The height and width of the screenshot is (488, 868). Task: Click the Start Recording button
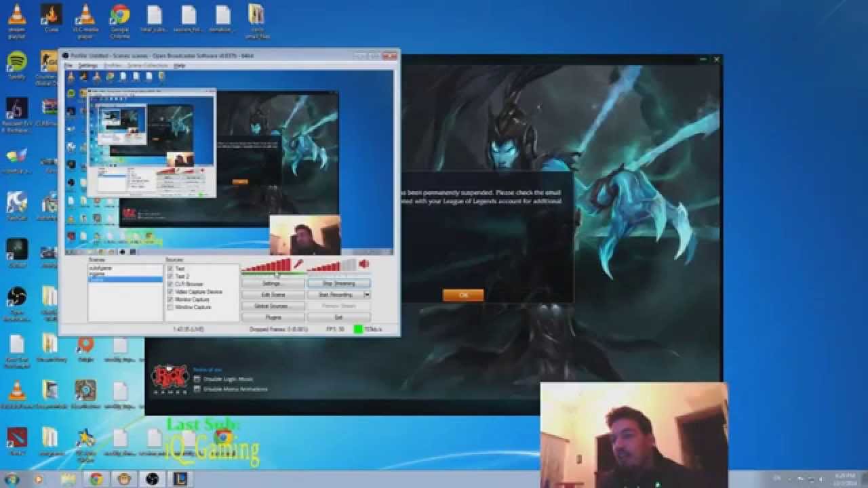[336, 295]
